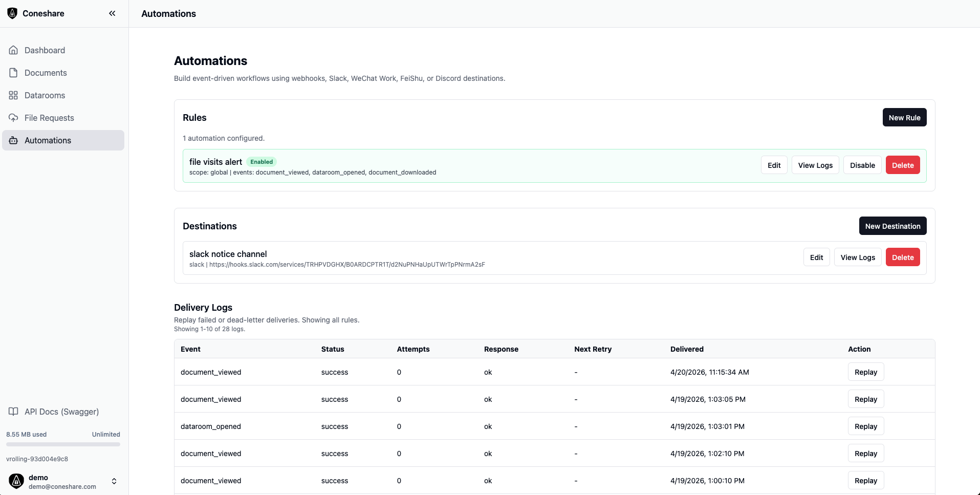Screen dimensions: 980x495
Task: Open the account switcher next to demo@coneshare.com
Action: (x=114, y=481)
